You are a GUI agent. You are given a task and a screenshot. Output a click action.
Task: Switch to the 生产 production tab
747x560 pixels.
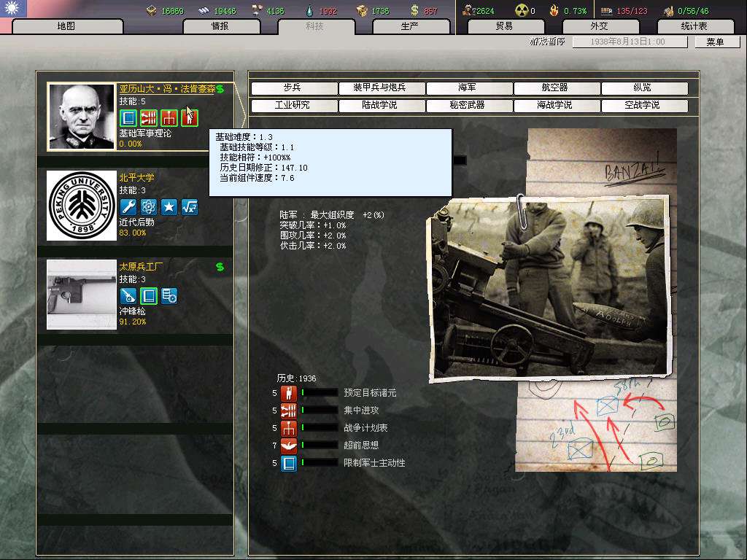coord(410,26)
